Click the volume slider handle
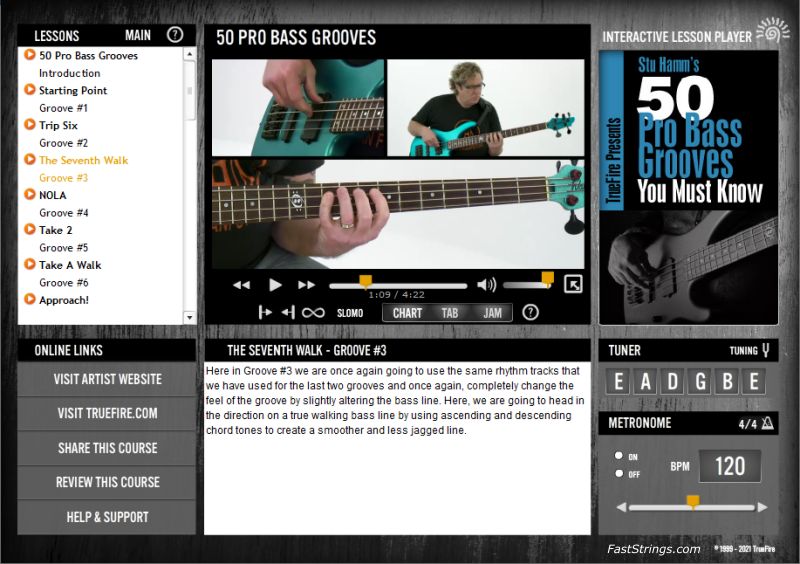 click(547, 278)
